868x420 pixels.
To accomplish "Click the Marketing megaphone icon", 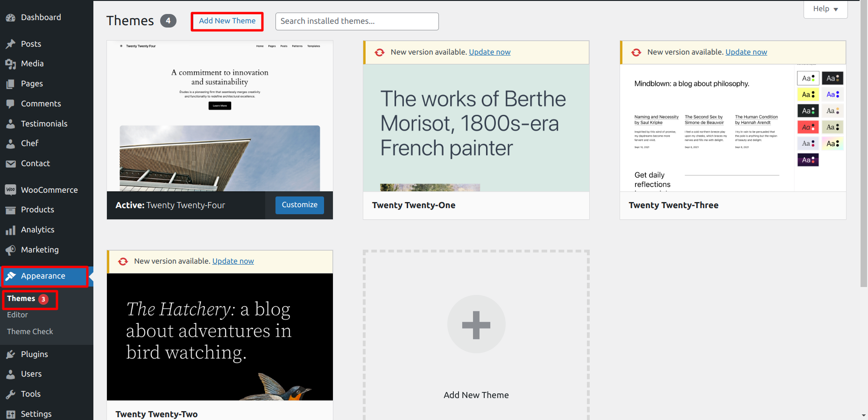I will point(10,250).
